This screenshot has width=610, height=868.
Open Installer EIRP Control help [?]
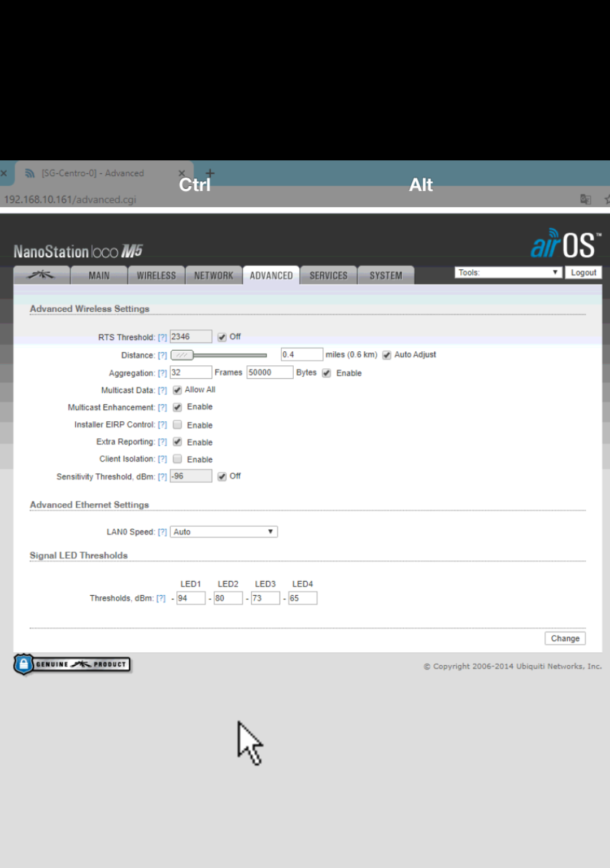pos(162,425)
